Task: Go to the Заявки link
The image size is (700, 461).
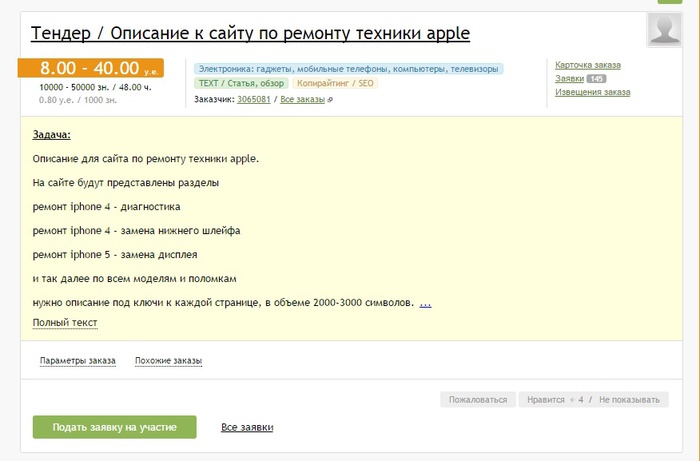Action: 569,78
